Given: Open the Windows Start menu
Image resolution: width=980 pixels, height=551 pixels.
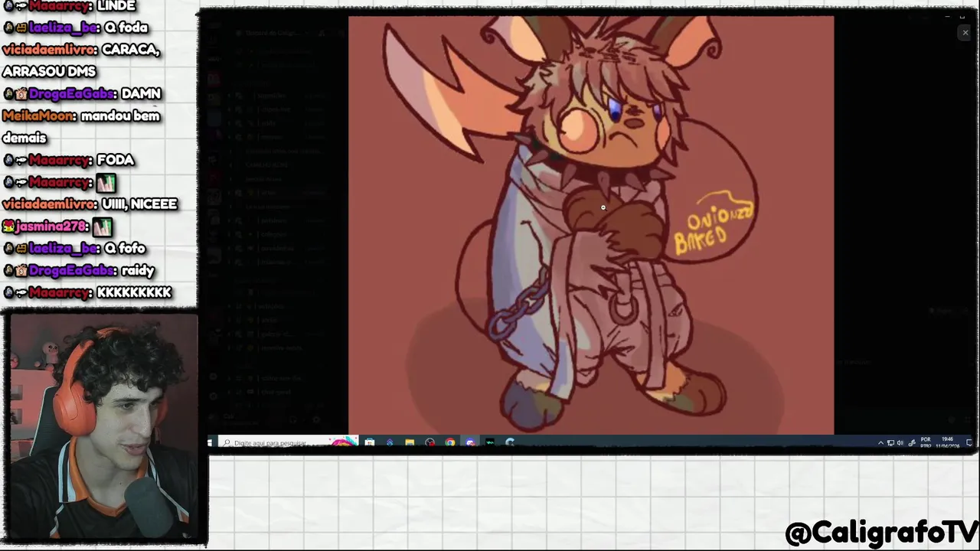Looking at the screenshot, I should coord(210,442).
